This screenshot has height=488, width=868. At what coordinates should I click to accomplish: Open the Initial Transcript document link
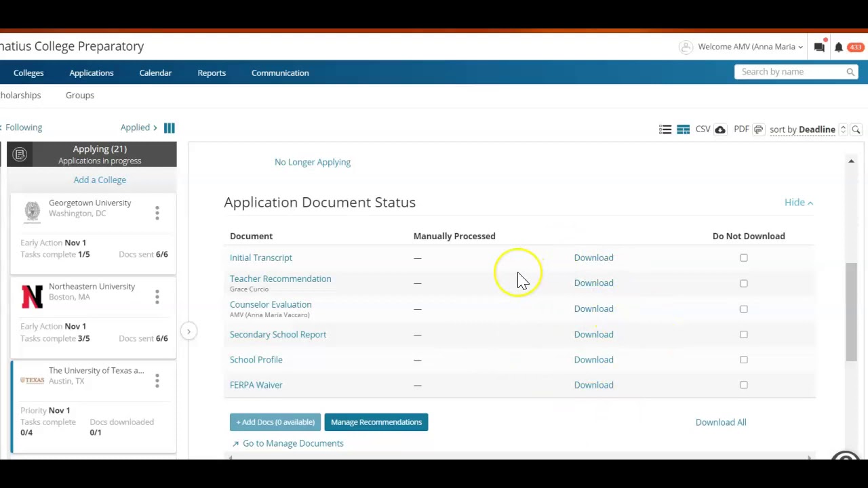[x=261, y=258]
